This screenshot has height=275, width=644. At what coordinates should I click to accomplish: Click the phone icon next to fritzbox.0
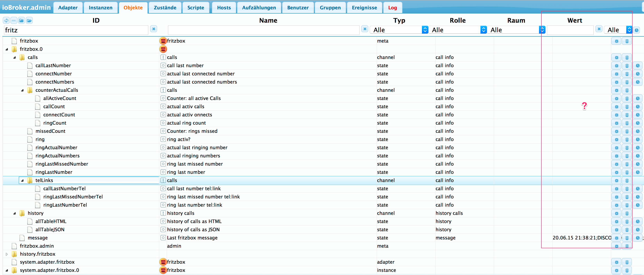point(163,49)
